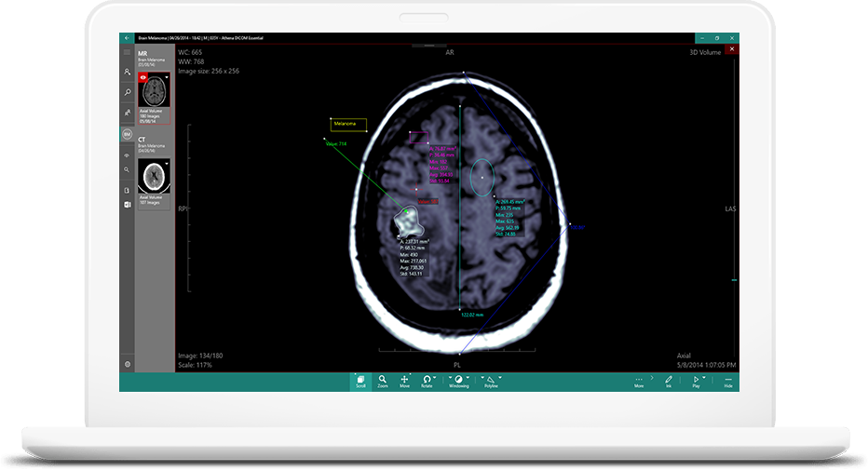Click the yellow Melanoma annotation label
This screenshot has height=470, width=868.
point(348,125)
